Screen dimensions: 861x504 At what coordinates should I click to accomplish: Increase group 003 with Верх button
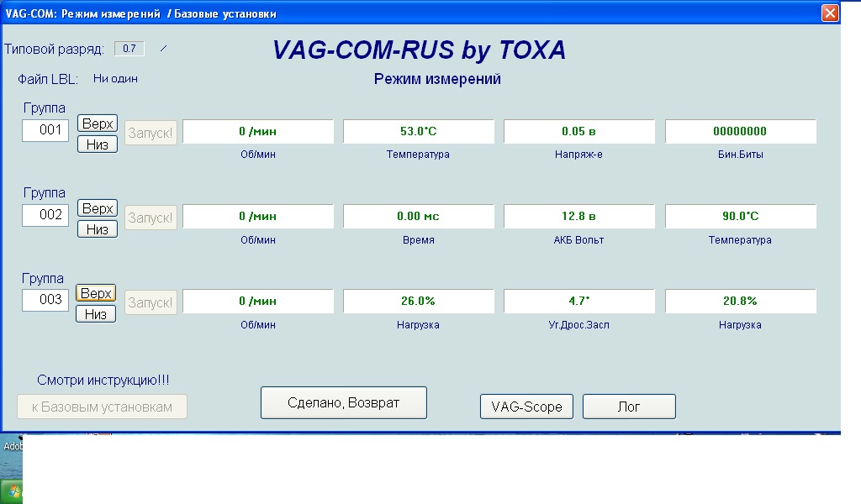point(96,293)
